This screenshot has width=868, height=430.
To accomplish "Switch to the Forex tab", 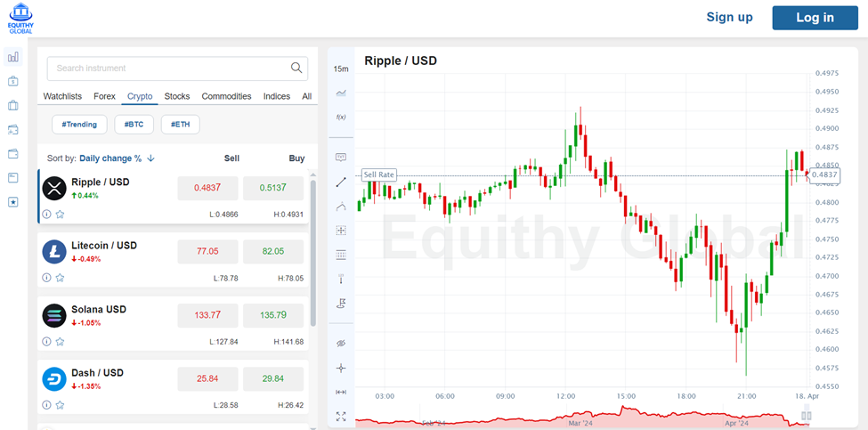I will coord(105,96).
